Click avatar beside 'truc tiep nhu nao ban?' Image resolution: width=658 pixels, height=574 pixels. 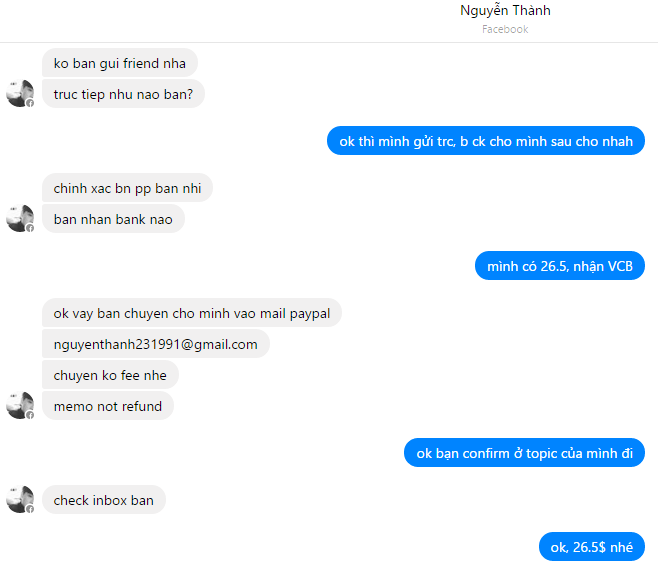coord(20,93)
